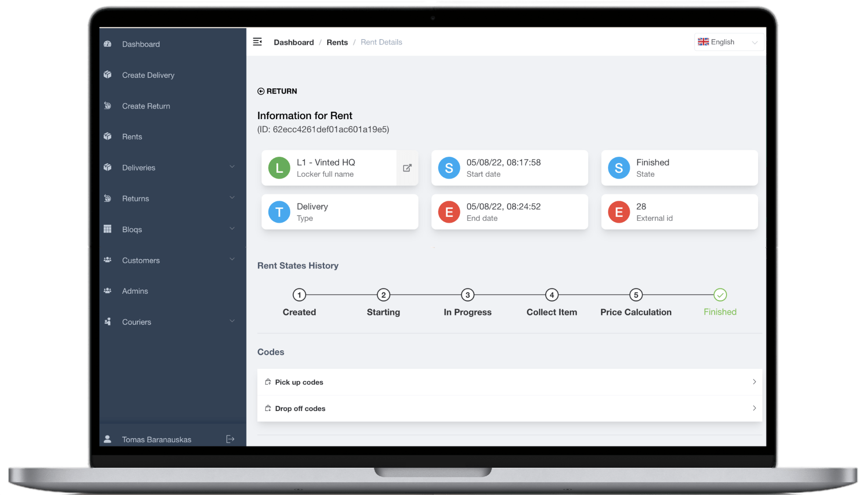The image size is (868, 495).
Task: Expand the Deliveries sidebar submenu
Action: [232, 167]
